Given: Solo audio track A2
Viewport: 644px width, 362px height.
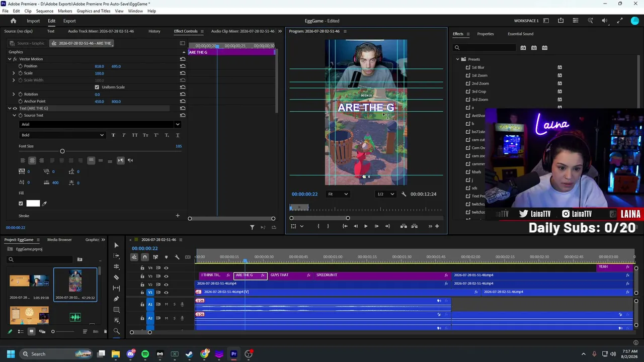Looking at the screenshot, I should coord(175,318).
